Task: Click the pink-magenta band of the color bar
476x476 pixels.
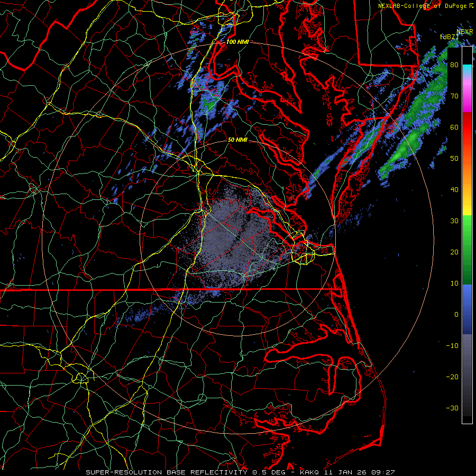Action: tap(467, 94)
